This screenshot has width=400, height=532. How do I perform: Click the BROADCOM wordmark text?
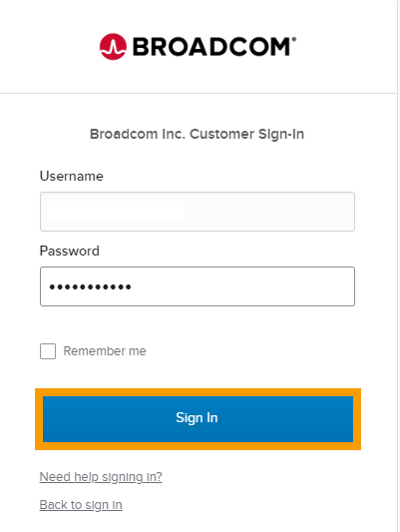click(211, 47)
